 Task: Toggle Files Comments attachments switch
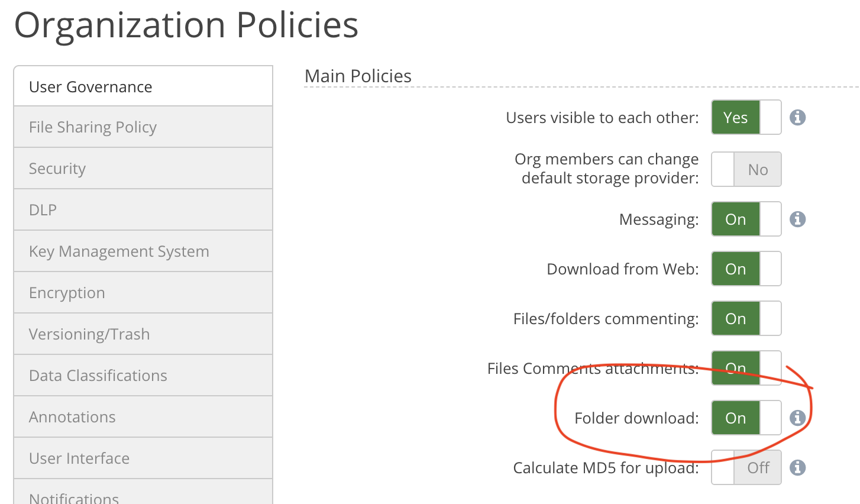(746, 368)
